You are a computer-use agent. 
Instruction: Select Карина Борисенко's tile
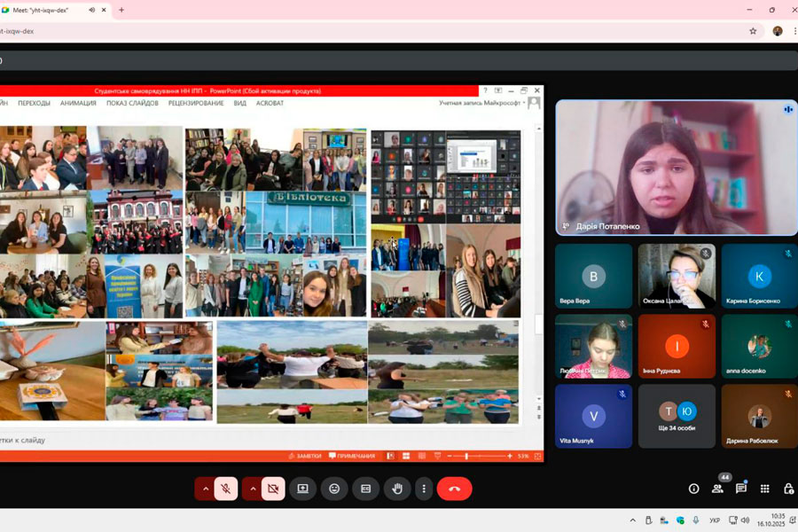click(759, 276)
